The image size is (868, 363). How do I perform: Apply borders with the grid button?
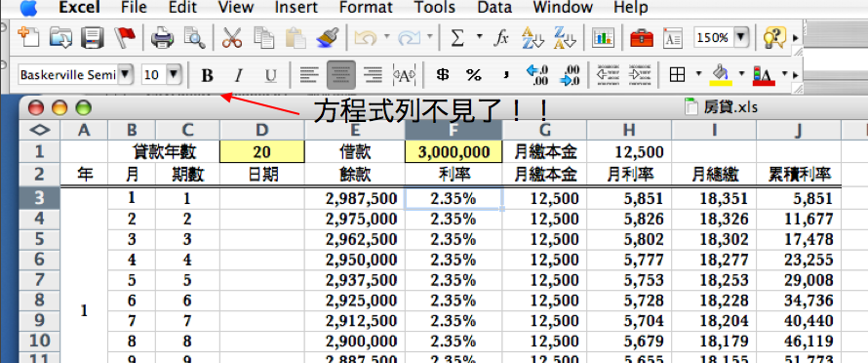[x=677, y=74]
